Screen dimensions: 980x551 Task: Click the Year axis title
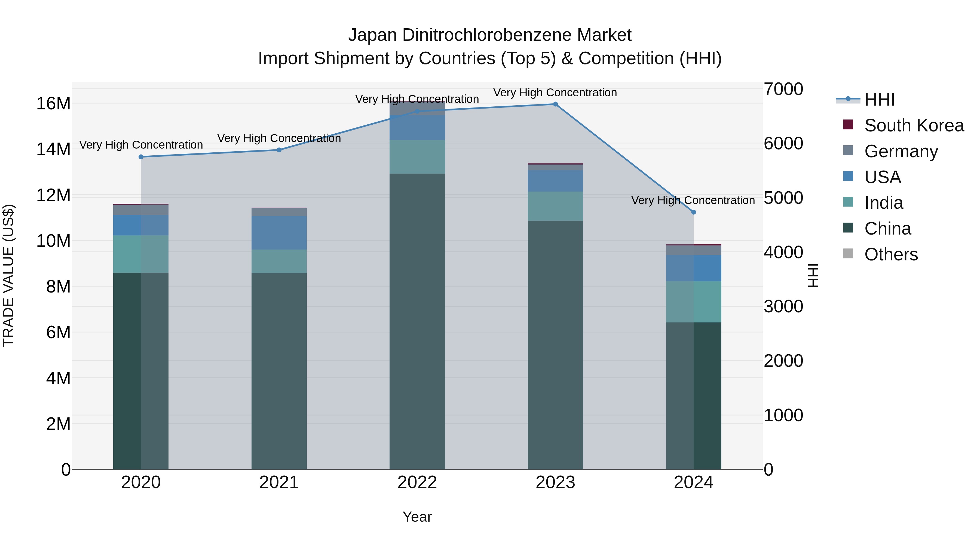[x=417, y=517]
